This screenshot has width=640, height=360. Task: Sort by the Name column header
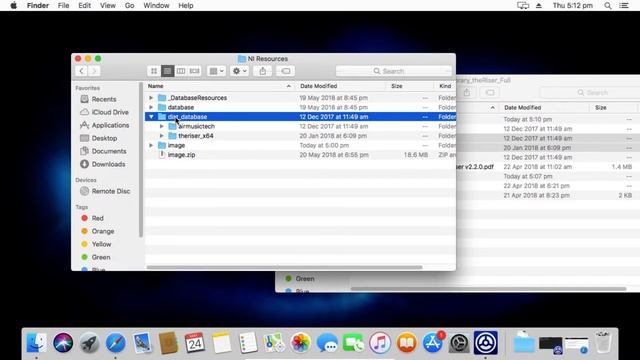[220, 86]
